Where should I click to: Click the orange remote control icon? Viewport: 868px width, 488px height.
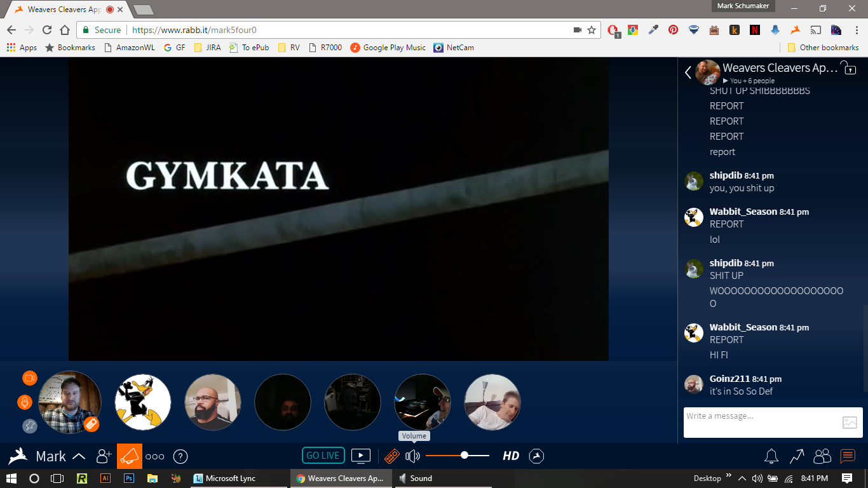(392, 456)
